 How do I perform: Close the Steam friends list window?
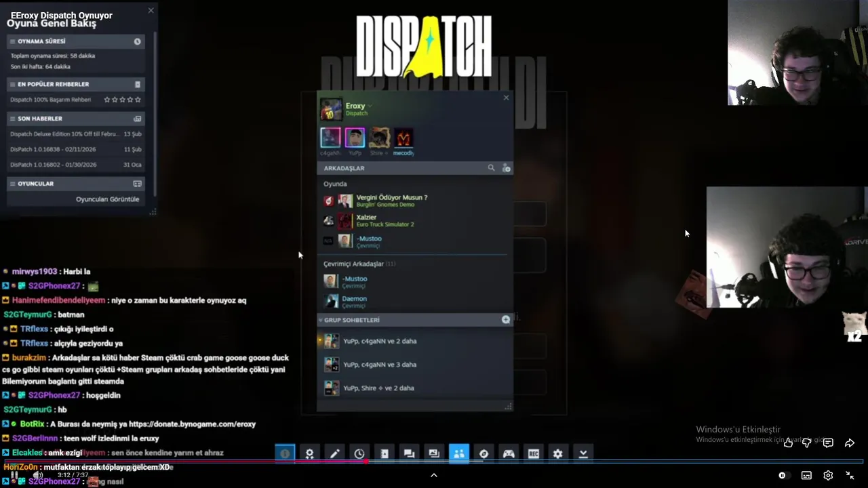click(x=506, y=98)
